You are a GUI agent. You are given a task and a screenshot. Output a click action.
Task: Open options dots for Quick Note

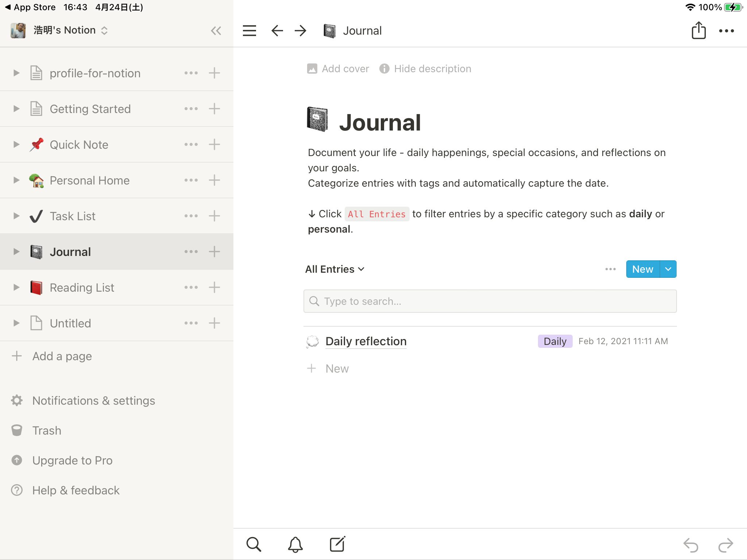(191, 144)
